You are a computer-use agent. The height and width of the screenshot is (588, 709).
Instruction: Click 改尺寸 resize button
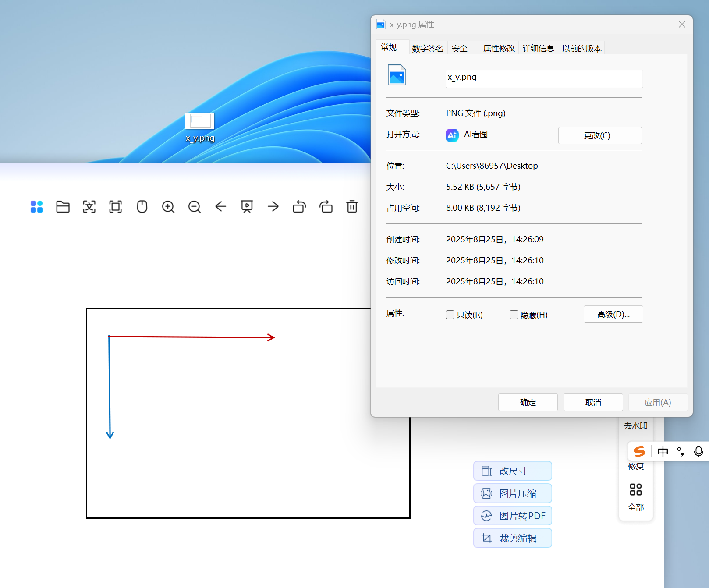(513, 471)
